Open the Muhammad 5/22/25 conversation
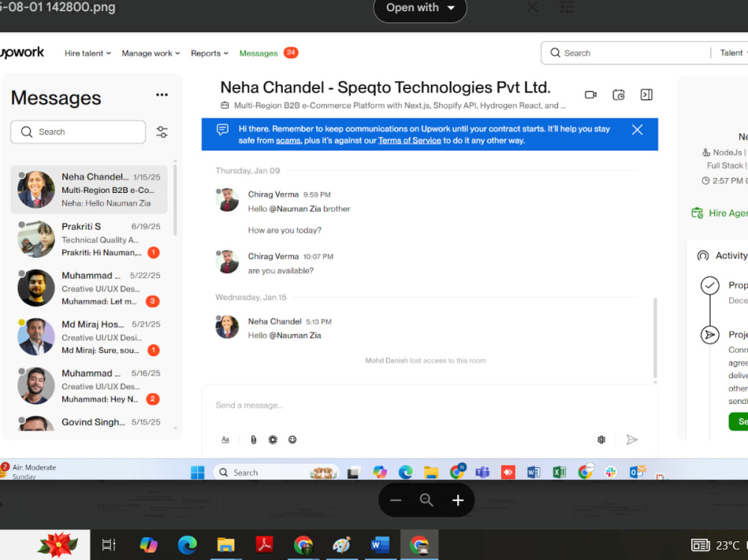 click(x=89, y=288)
